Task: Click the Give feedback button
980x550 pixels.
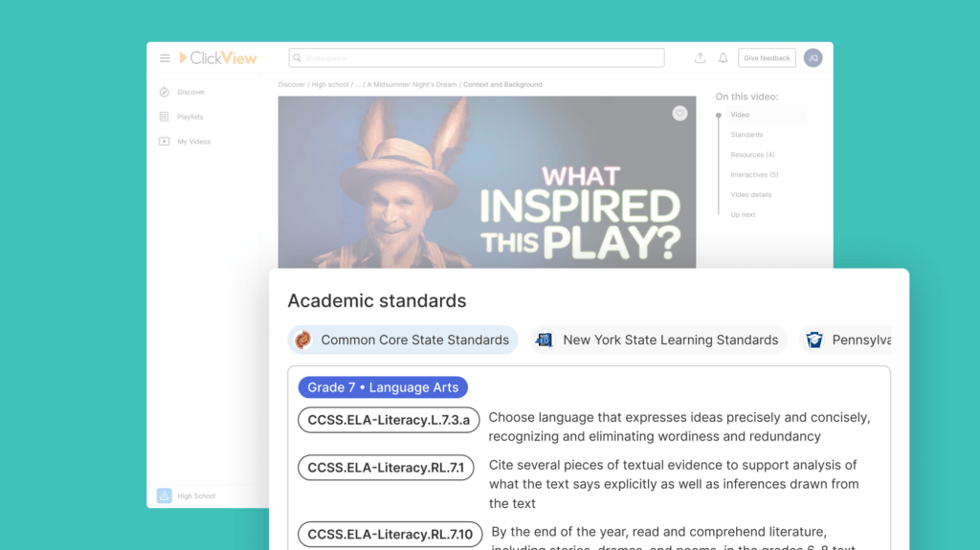Action: point(767,58)
